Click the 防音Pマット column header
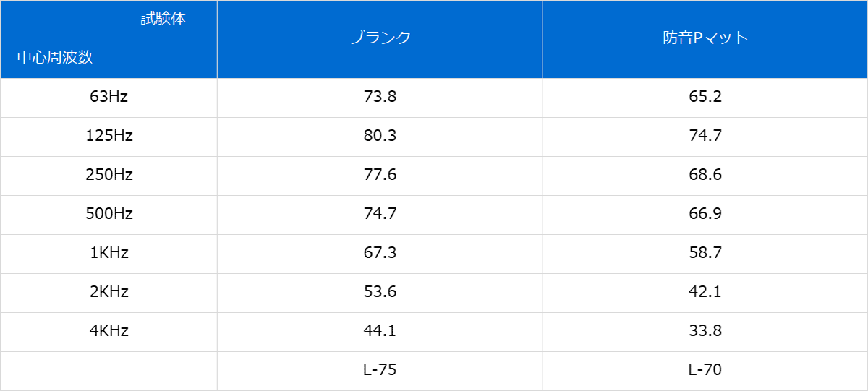 705,38
